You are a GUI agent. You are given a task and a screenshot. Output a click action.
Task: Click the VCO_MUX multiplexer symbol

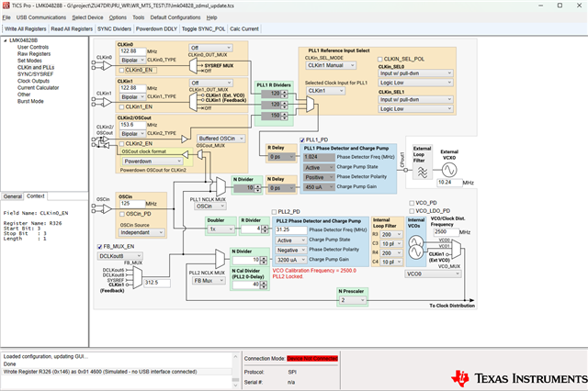(457, 249)
